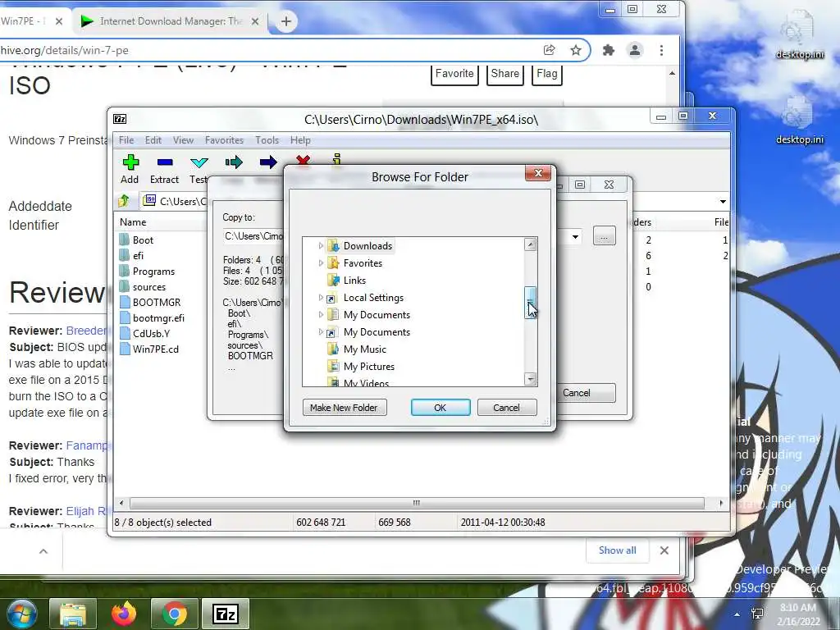
Task: Click the up-one-level folder icon in 7-Zip
Action: click(124, 201)
